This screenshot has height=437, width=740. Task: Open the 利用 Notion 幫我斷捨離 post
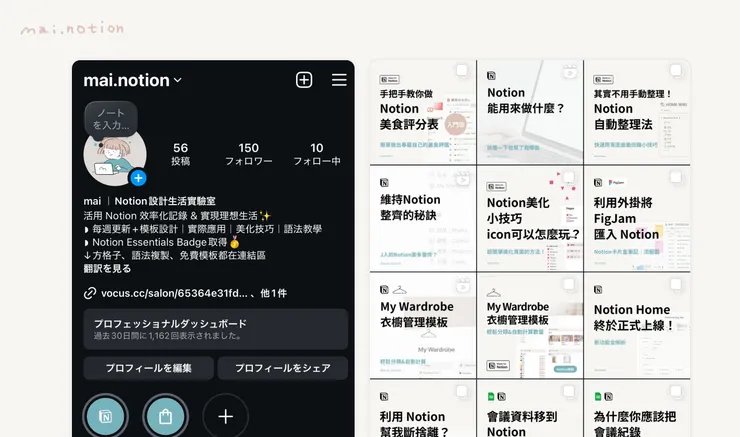[x=423, y=409]
